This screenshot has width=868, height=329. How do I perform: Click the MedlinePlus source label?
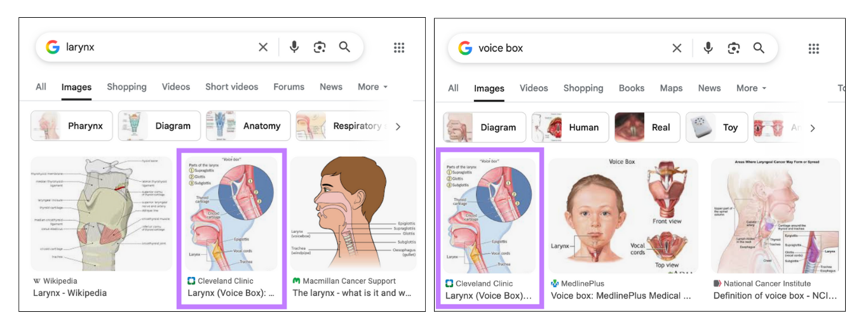point(578,283)
